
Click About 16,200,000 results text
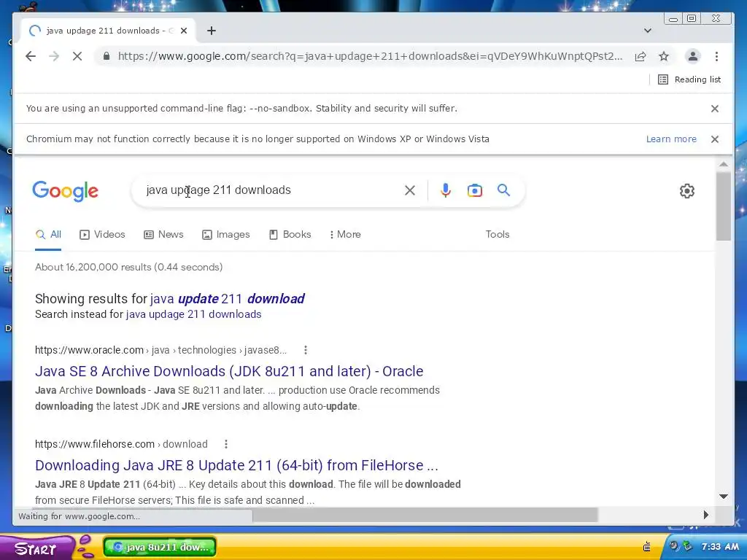(128, 267)
